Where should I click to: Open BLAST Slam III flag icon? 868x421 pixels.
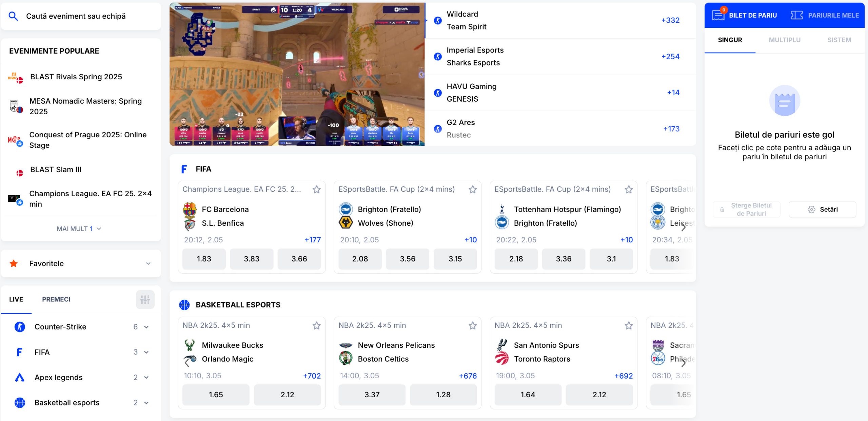point(20,173)
